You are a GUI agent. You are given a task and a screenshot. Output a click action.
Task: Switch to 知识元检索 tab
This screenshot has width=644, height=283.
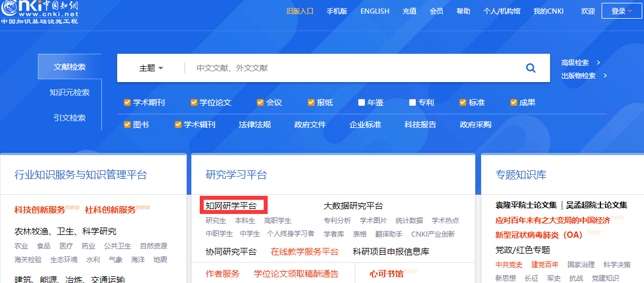(x=70, y=92)
